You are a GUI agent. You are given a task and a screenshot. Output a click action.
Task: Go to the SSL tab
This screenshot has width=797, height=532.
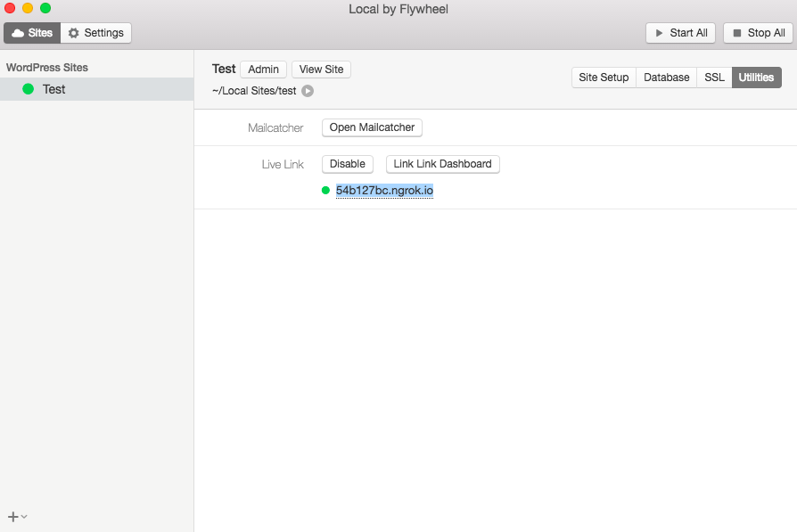click(x=714, y=78)
